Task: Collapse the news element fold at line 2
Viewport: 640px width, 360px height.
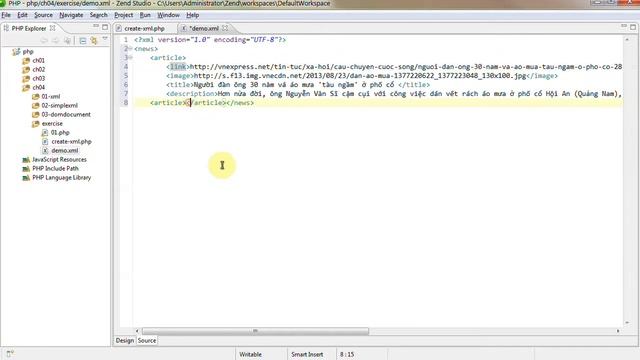Action: click(x=131, y=49)
